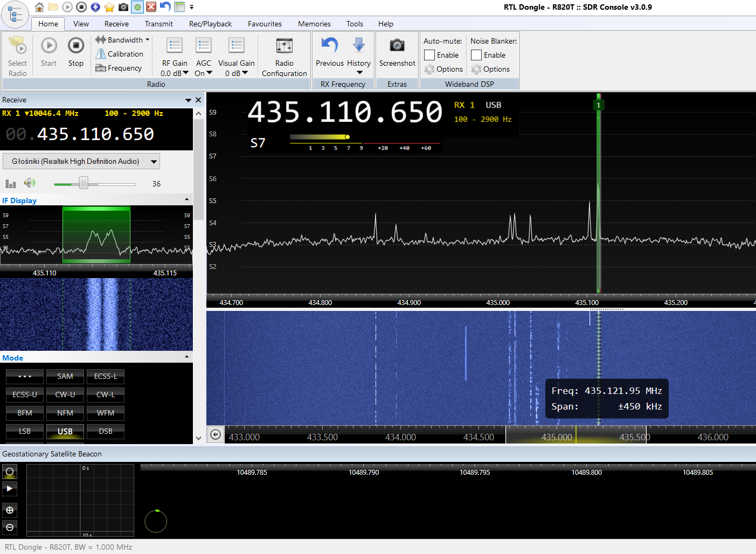This screenshot has width=756, height=554.
Task: Click the Stop radio icon
Action: pos(76,46)
